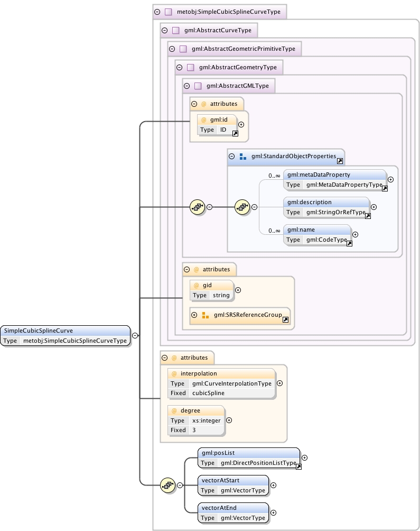Expand the gml:SRSReferenceGroup attribute group
The width and height of the screenshot is (420, 531).
pos(194,315)
